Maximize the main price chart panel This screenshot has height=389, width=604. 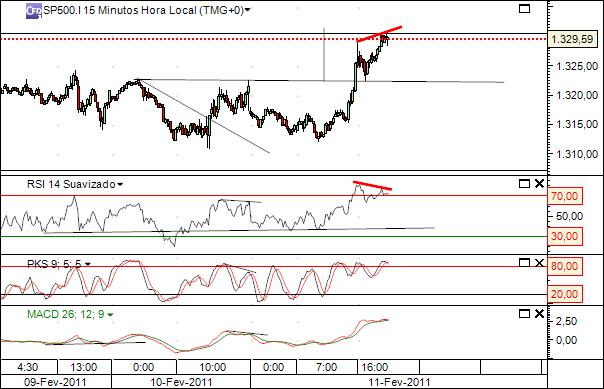[524, 8]
